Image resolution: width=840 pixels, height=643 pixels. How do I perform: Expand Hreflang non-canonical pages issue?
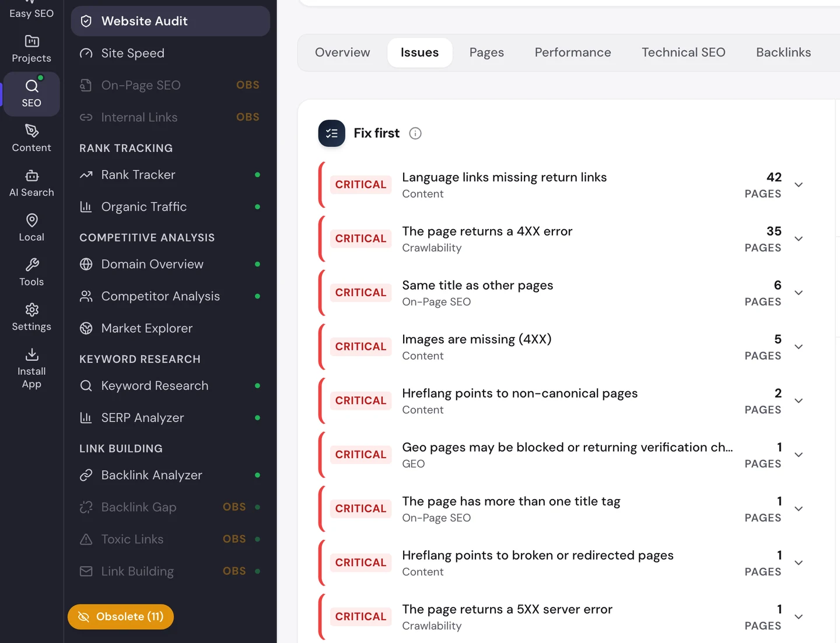tap(799, 401)
